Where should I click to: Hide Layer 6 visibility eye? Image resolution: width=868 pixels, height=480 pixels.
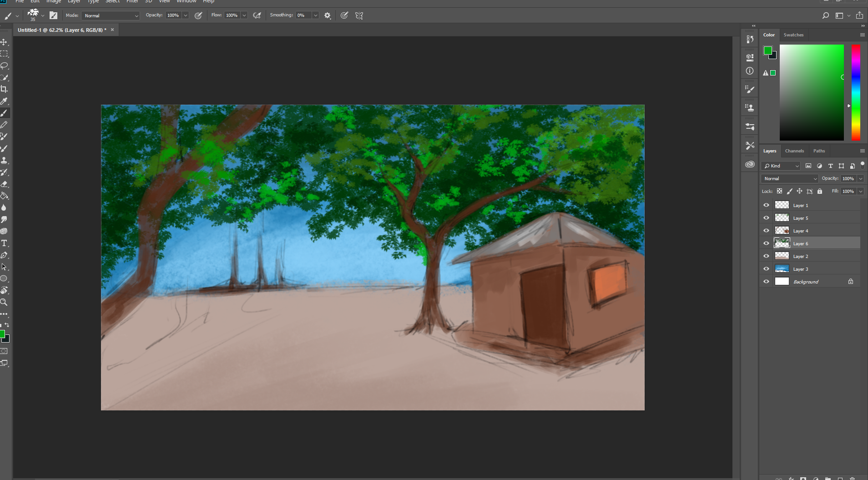click(766, 243)
